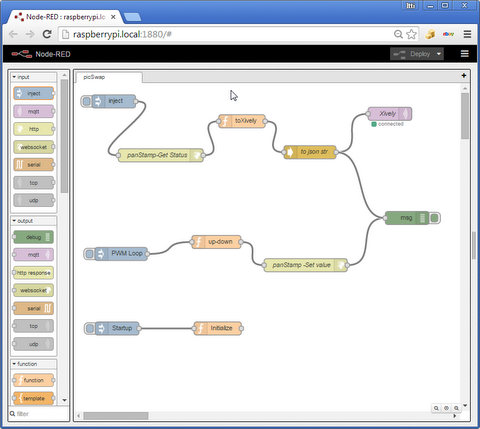Click the template node in the palette
This screenshot has width=480, height=429.
tap(33, 398)
